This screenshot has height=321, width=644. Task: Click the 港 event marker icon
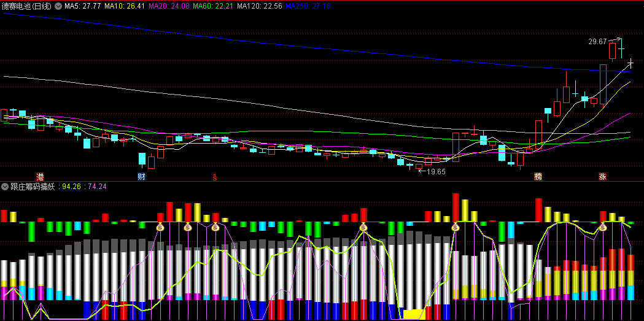[40, 177]
